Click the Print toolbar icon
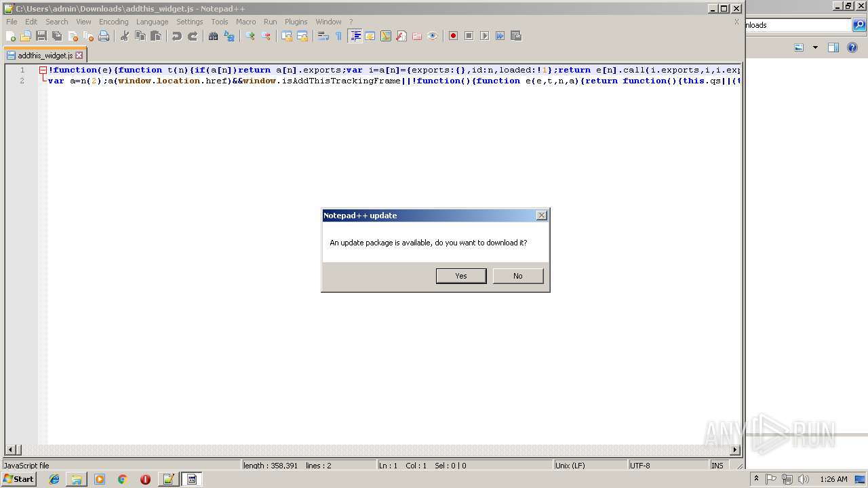 104,36
